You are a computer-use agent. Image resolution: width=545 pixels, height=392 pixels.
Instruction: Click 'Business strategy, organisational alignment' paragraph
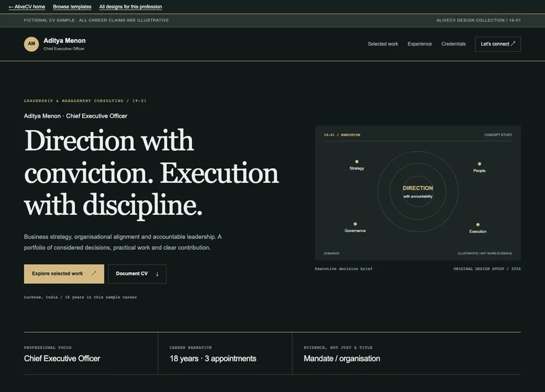(123, 242)
